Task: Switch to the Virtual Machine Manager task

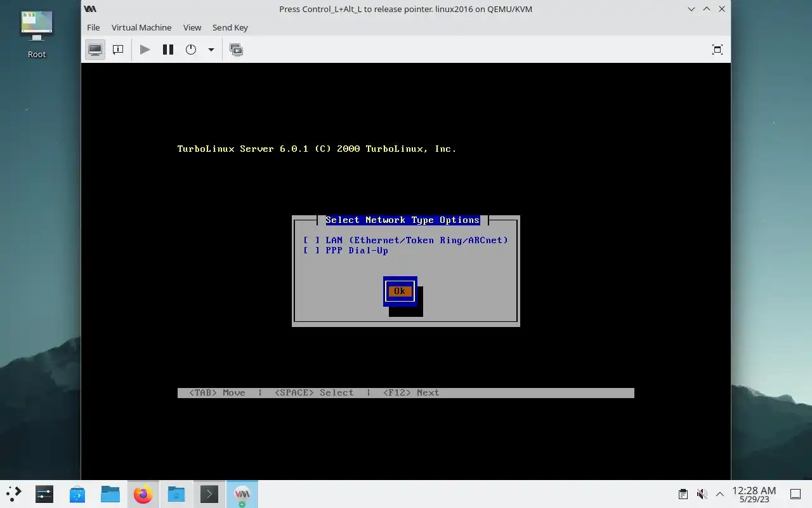Action: click(x=242, y=494)
